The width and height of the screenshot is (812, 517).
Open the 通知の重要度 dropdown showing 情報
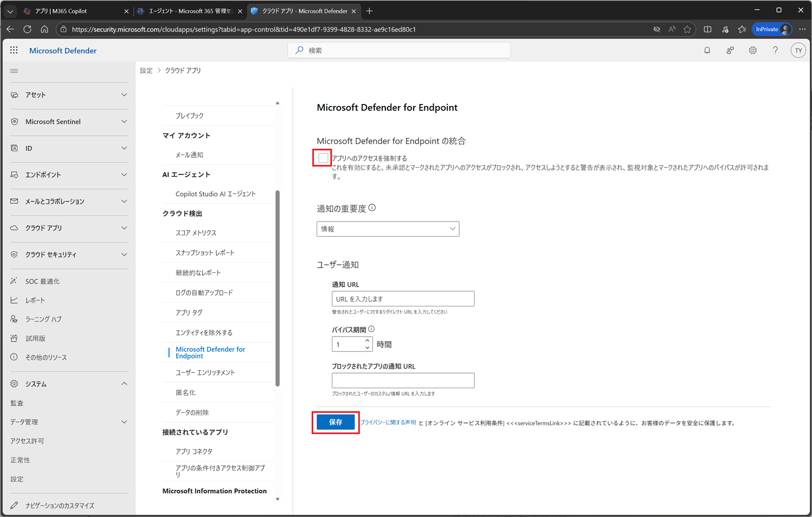(388, 229)
